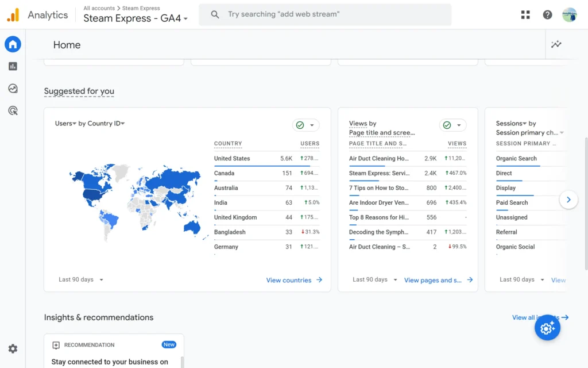Click the search input field

[333, 14]
